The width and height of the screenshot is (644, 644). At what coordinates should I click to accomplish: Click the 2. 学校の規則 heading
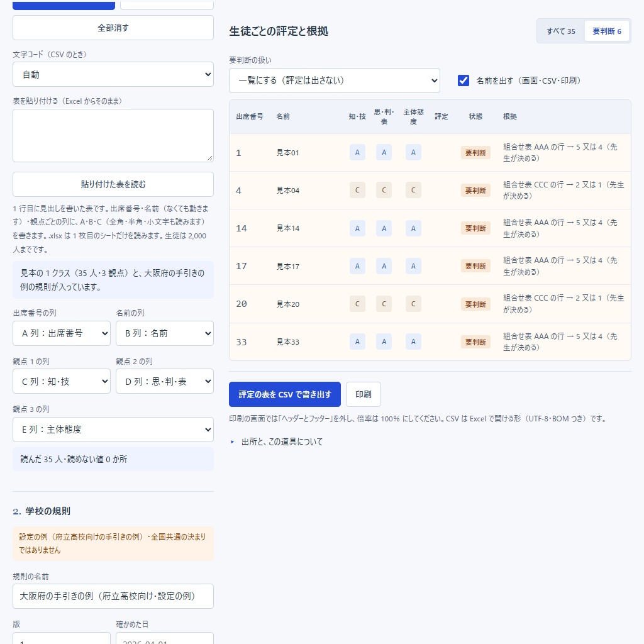click(42, 511)
